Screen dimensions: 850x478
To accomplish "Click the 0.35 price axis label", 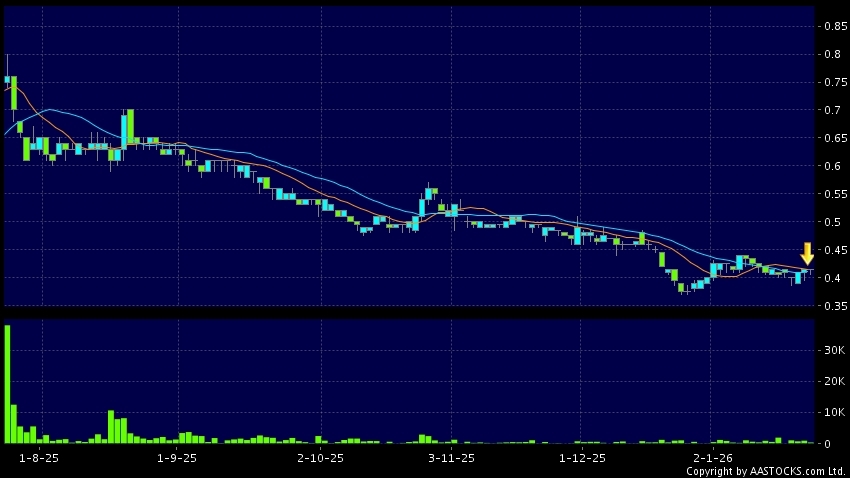I will [x=831, y=306].
